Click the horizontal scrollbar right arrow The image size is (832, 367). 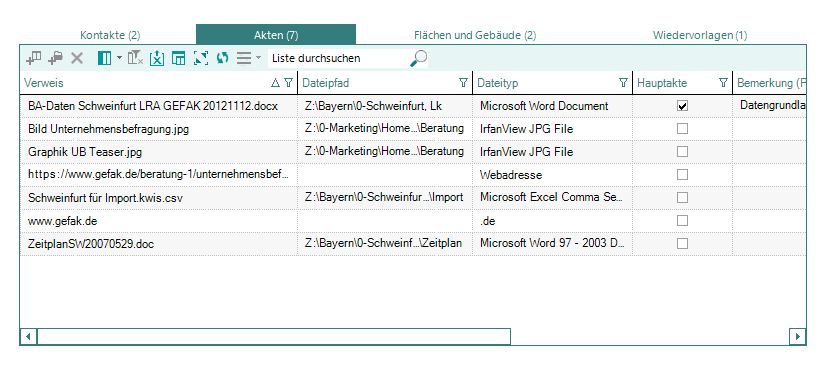pyautogui.click(x=798, y=336)
